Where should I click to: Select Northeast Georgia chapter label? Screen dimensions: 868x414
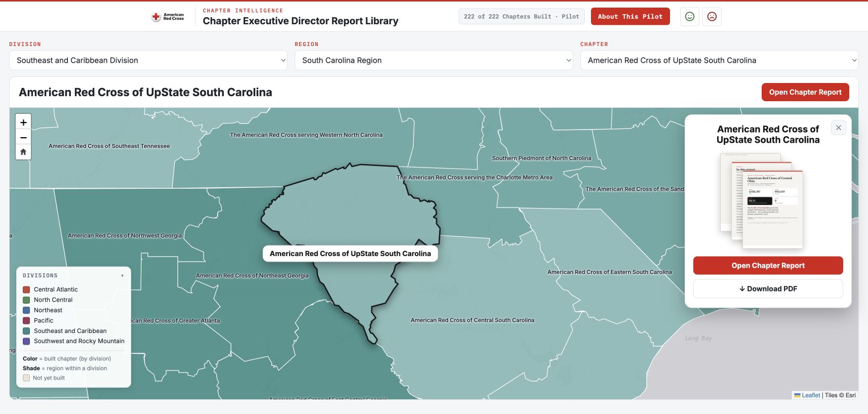pos(252,276)
